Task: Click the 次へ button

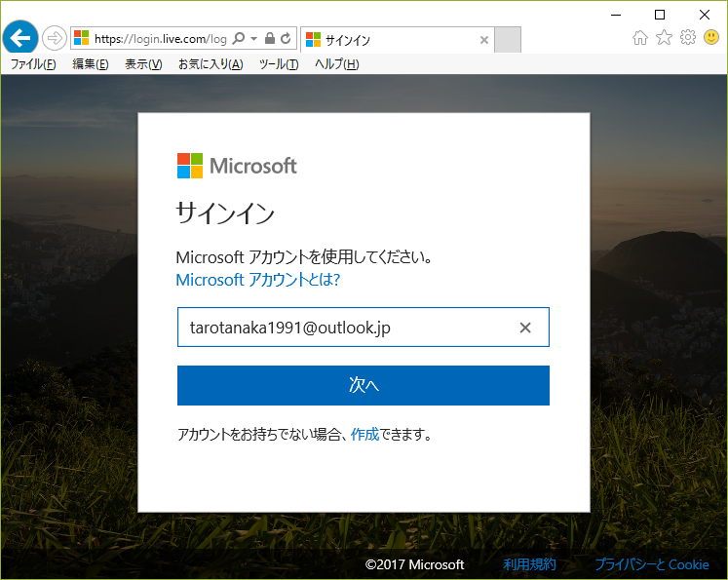Action: [x=364, y=385]
